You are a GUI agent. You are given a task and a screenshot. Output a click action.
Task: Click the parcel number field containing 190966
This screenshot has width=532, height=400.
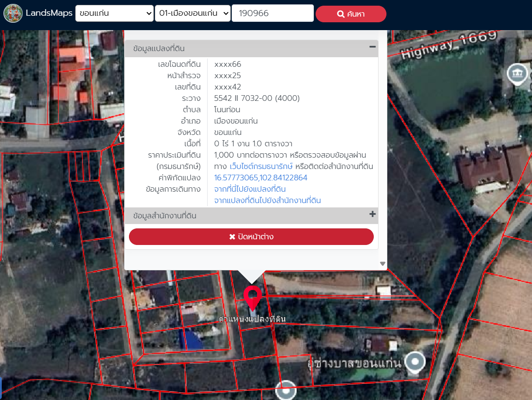272,14
